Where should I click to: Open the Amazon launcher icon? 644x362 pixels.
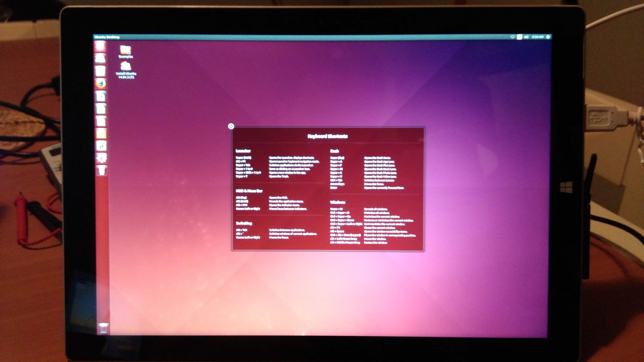(101, 146)
